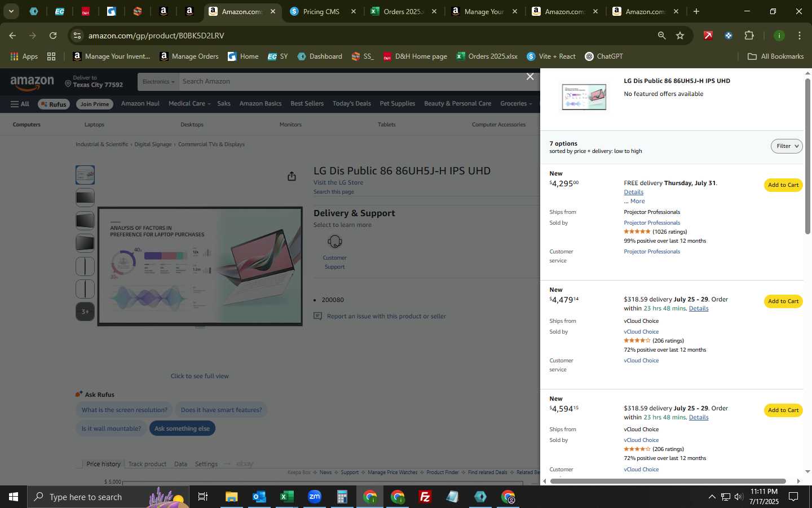
Task: Open the Chrome profile avatar icon
Action: click(x=779, y=36)
